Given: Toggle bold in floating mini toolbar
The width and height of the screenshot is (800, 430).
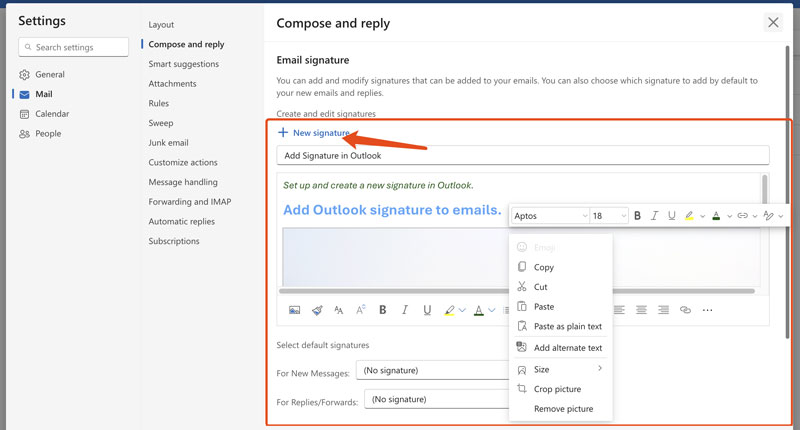Looking at the screenshot, I should tap(637, 216).
